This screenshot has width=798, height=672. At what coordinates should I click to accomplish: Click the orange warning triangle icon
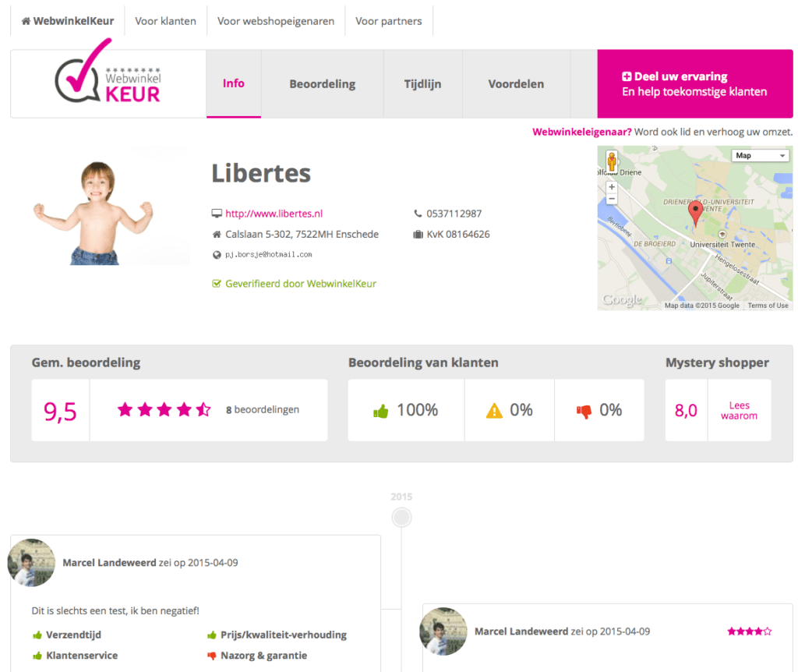(494, 411)
